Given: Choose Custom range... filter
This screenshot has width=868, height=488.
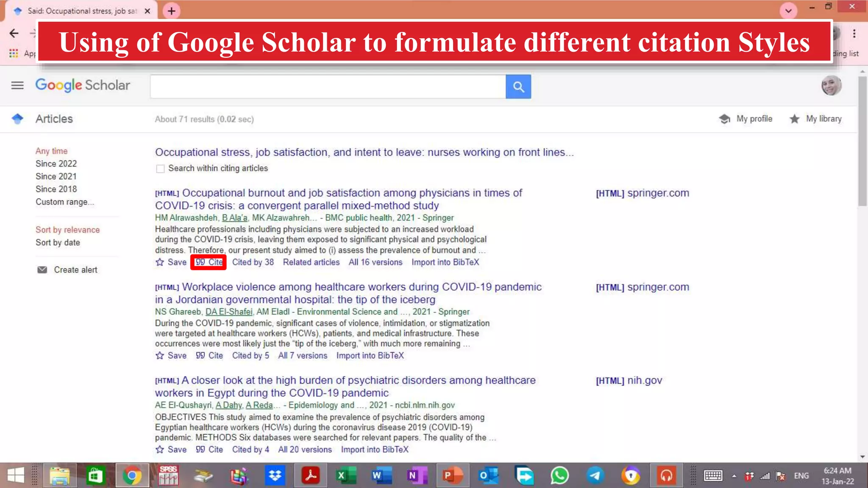Looking at the screenshot, I should 64,202.
